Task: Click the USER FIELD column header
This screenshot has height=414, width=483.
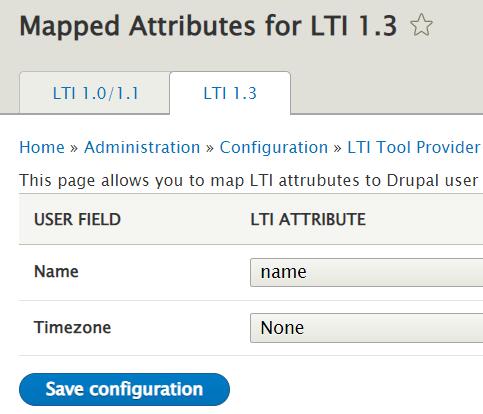Action: [77, 219]
